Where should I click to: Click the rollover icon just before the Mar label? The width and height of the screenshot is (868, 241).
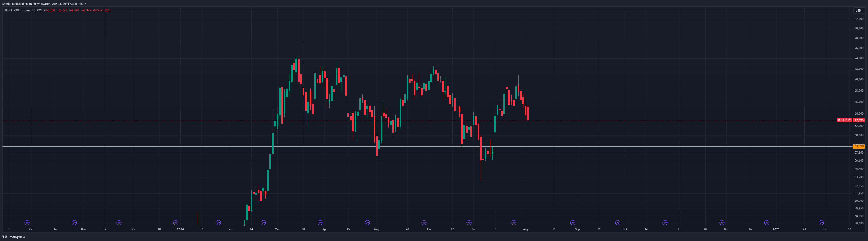pyautogui.click(x=263, y=223)
